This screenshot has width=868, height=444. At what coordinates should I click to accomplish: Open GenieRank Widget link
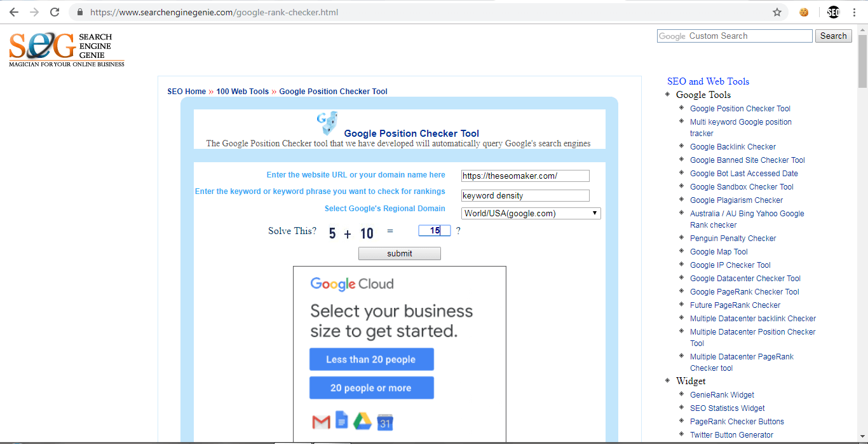pyautogui.click(x=722, y=395)
